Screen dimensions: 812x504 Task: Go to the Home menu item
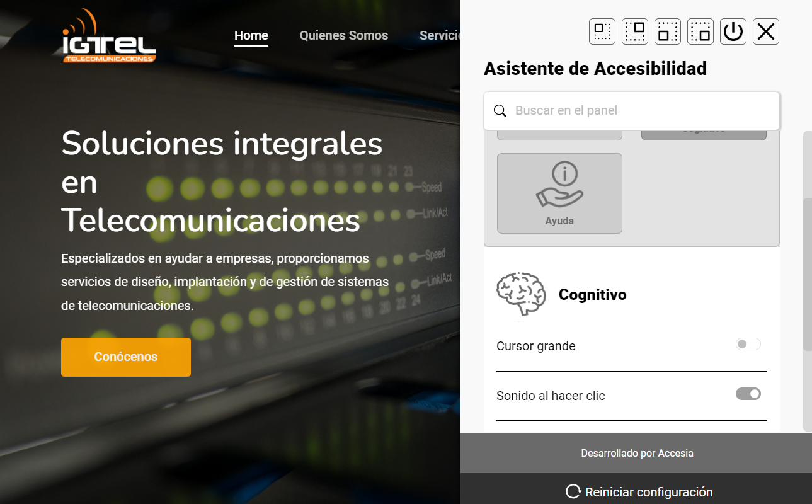(x=251, y=35)
